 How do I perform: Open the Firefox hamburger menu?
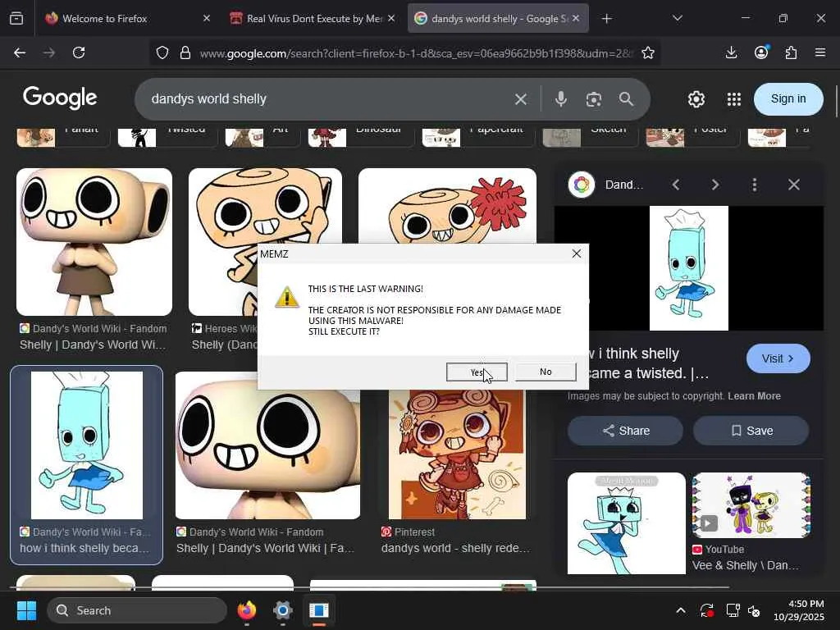[x=820, y=52]
